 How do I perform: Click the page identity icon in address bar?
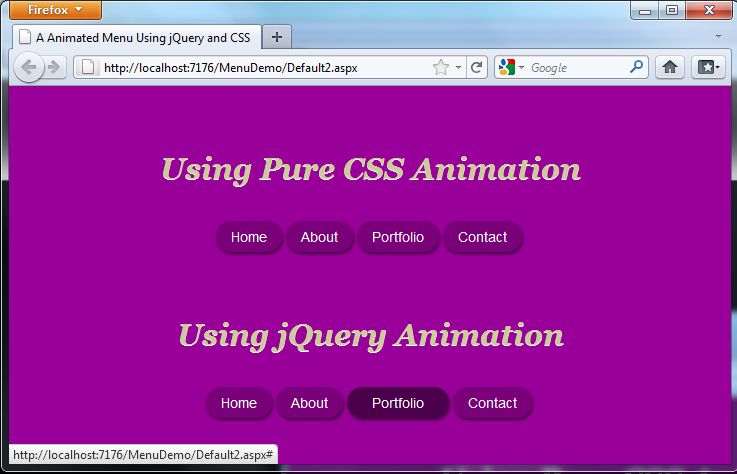coord(88,67)
